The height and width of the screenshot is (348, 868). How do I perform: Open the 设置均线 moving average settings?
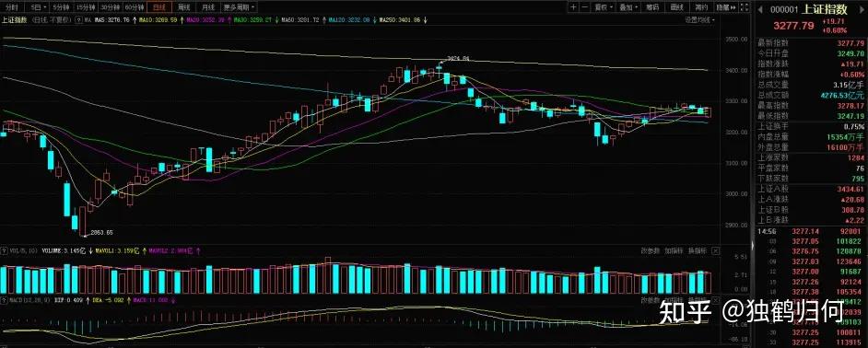point(699,19)
